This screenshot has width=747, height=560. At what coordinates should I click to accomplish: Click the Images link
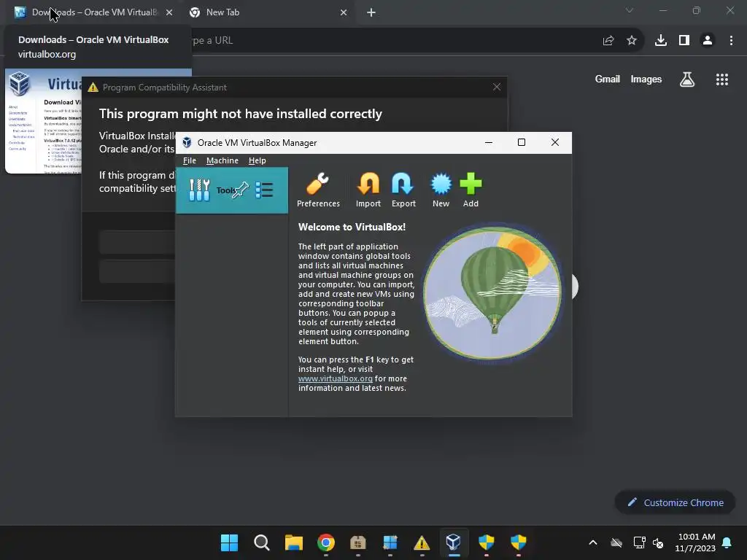pyautogui.click(x=646, y=79)
